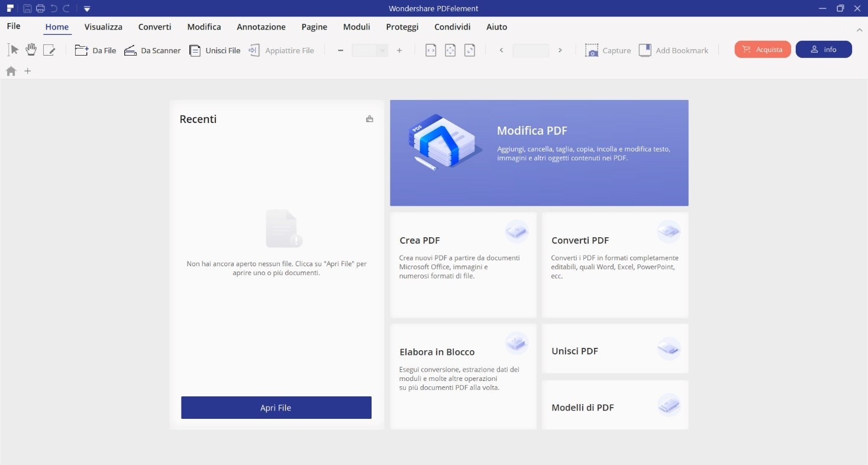Switch to the Proteggi menu
Image resolution: width=868 pixels, height=465 pixels.
click(402, 27)
